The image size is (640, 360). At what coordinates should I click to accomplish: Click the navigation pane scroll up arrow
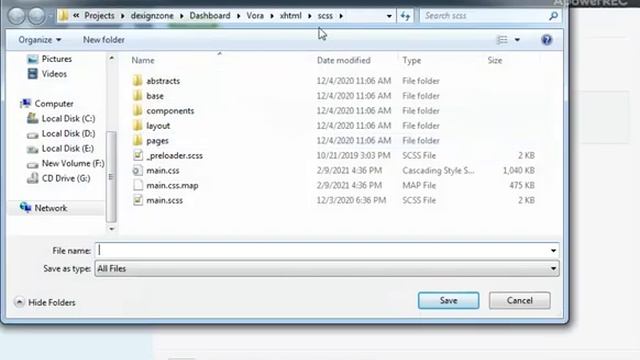(x=111, y=58)
